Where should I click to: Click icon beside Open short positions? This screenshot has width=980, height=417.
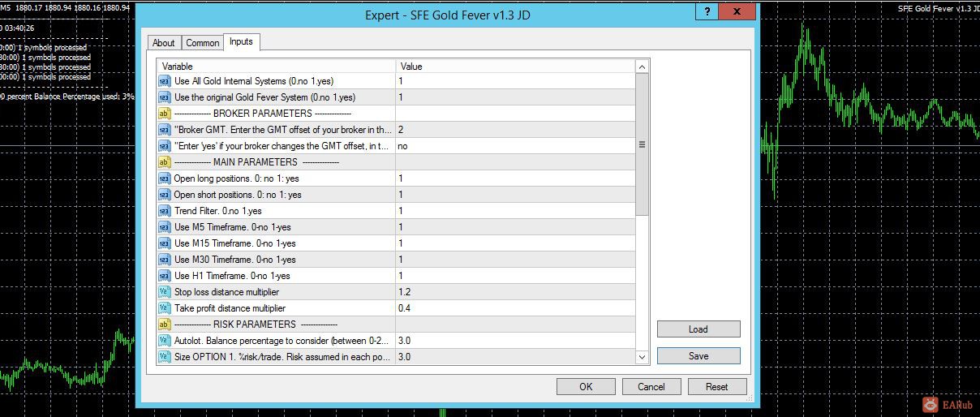tap(164, 195)
